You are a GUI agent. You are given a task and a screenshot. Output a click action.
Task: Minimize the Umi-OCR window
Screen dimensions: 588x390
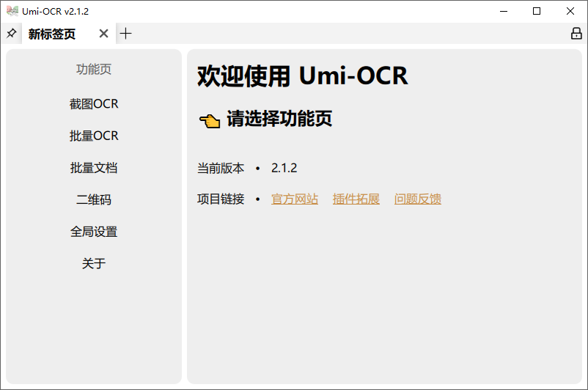[504, 11]
